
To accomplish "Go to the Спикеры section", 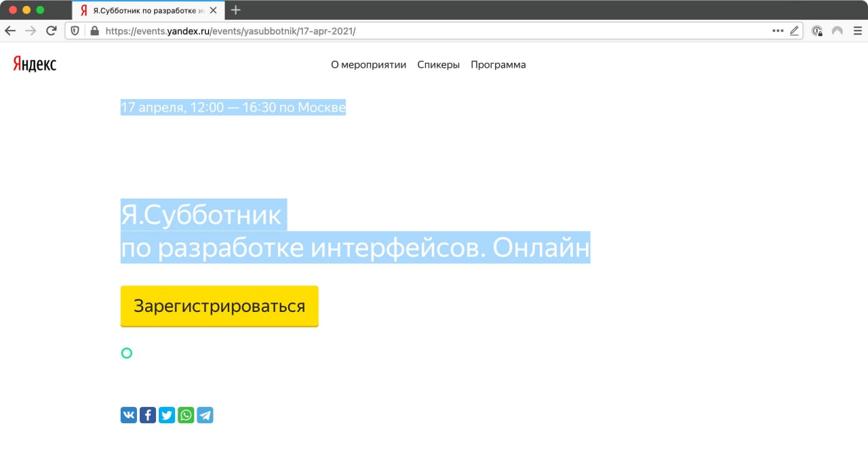I will 438,65.
